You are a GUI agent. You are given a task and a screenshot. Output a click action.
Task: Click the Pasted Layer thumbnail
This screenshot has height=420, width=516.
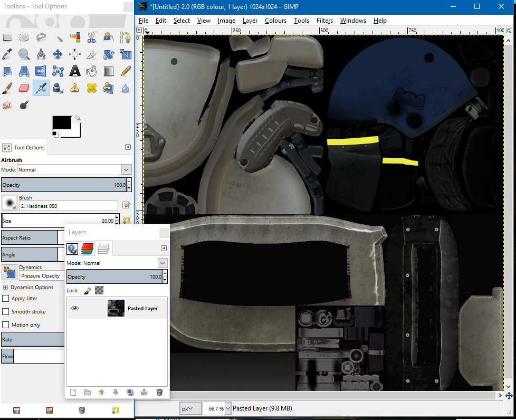click(116, 308)
